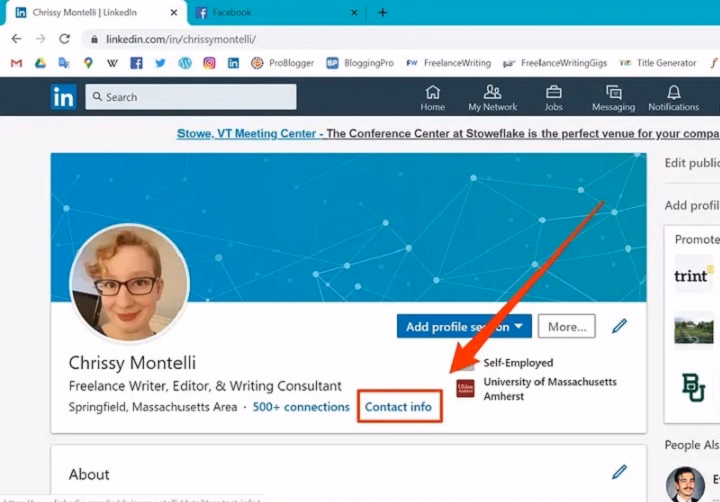Click the mustached man's photo under People Also Viewed
The image size is (720, 502).
coord(685,485)
